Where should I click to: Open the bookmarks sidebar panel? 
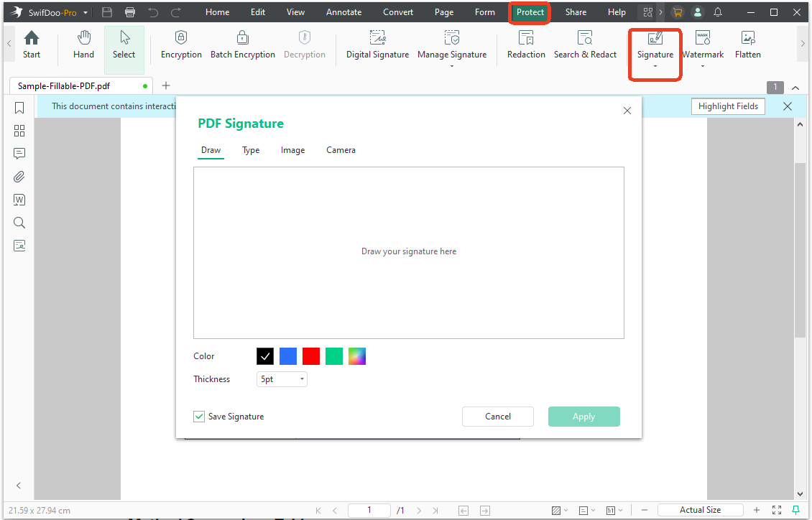coord(19,108)
